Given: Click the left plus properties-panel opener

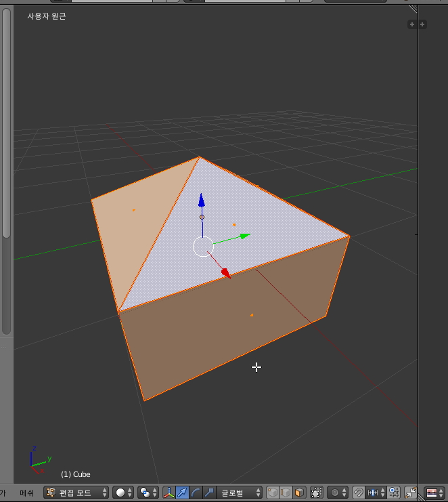Looking at the screenshot, I should 412,24.
